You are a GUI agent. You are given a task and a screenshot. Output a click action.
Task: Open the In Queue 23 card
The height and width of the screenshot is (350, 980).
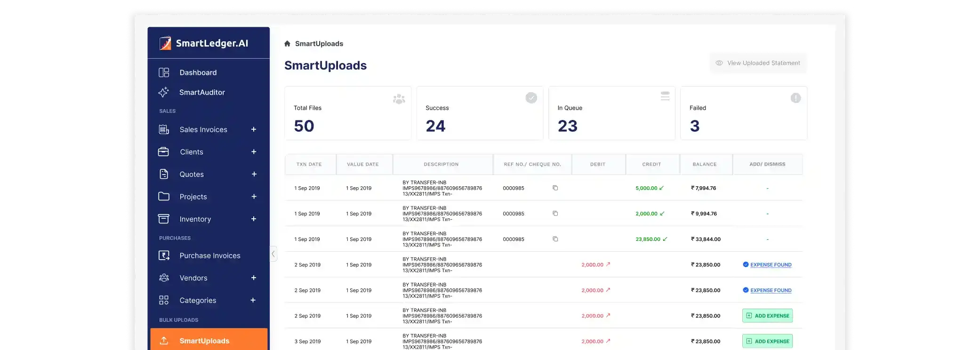612,113
